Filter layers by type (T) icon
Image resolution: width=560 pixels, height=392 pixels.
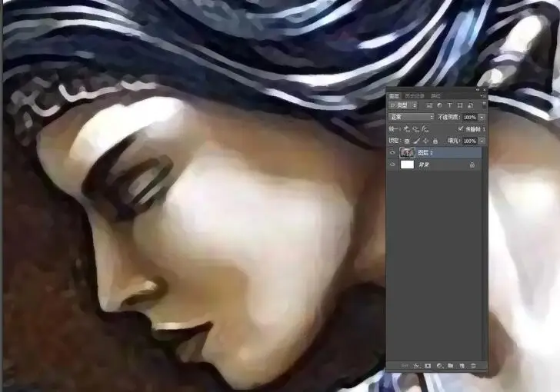point(450,105)
